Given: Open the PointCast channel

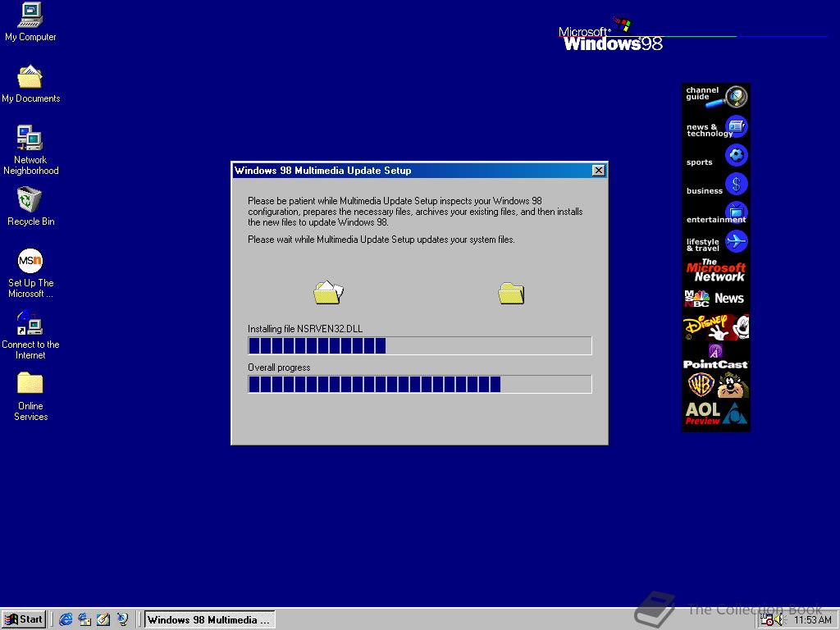Looking at the screenshot, I should click(x=715, y=358).
